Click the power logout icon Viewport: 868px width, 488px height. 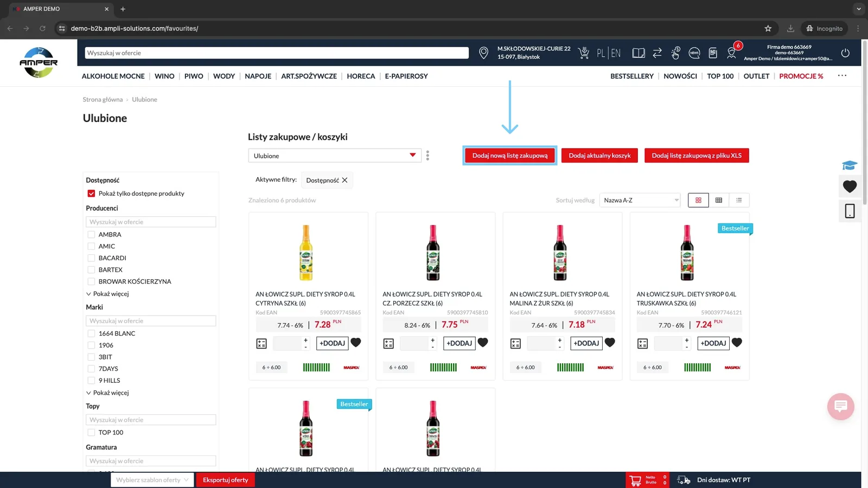(x=845, y=53)
